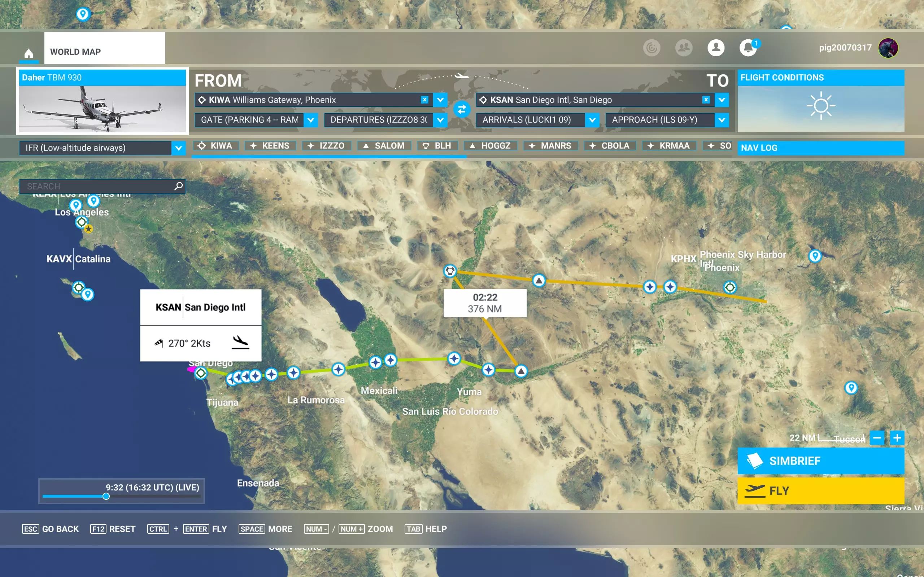
Task: Select the Daher TBM 930 aircraft thumbnail
Action: 103,109
